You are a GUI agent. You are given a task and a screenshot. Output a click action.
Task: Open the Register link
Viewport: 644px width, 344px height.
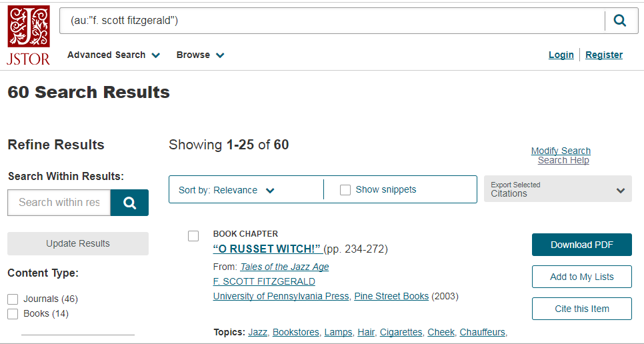click(x=604, y=55)
